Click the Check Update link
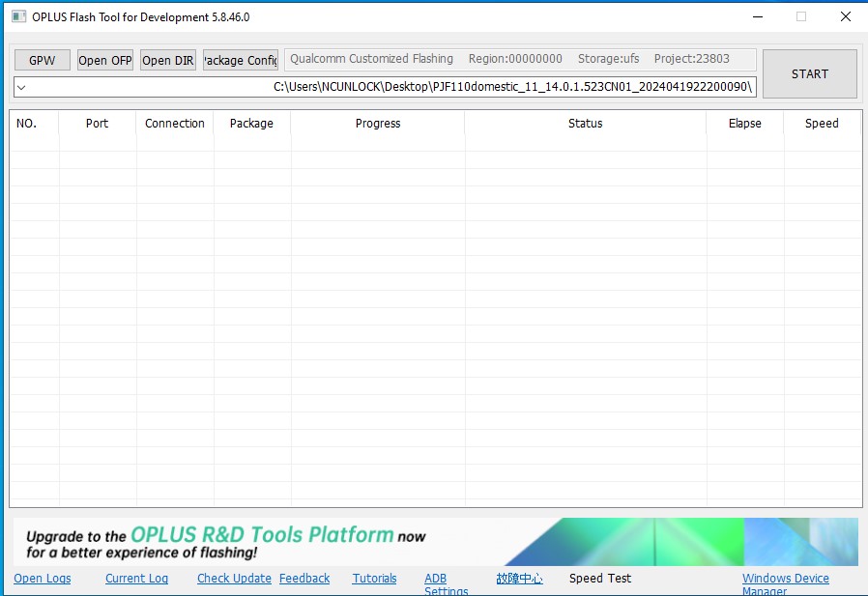The image size is (868, 596). click(x=234, y=579)
